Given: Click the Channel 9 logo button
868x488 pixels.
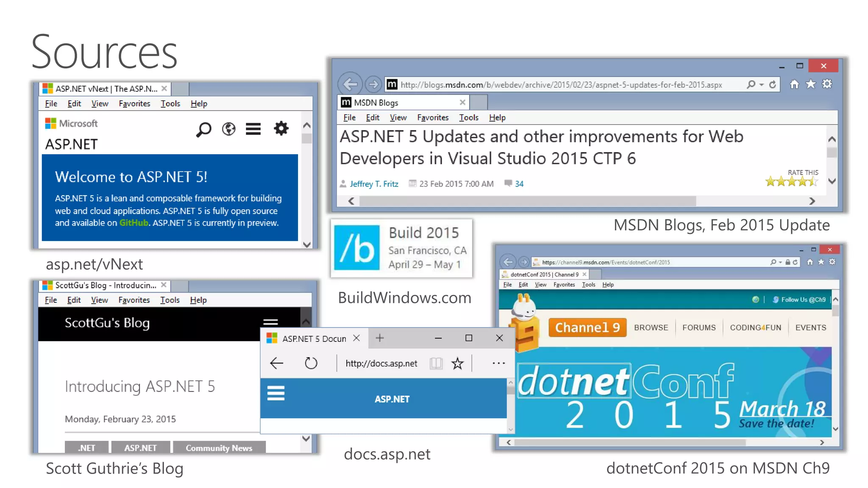Looking at the screenshot, I should (587, 327).
